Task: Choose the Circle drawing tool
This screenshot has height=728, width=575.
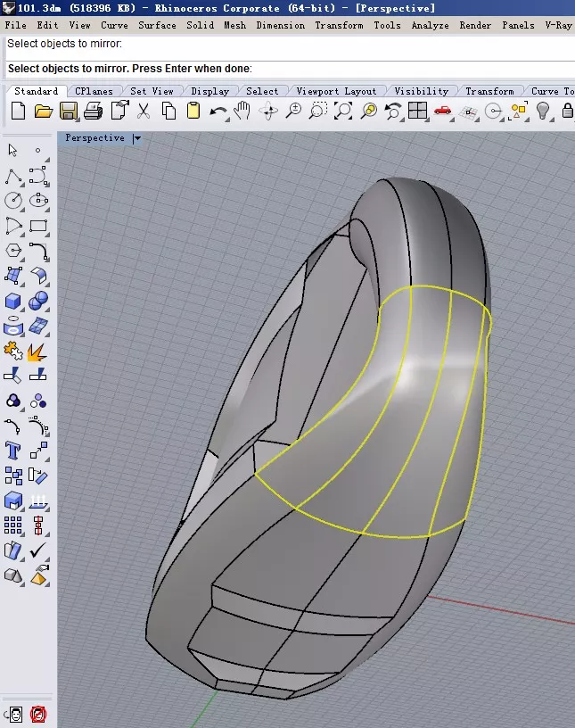Action: (13, 201)
